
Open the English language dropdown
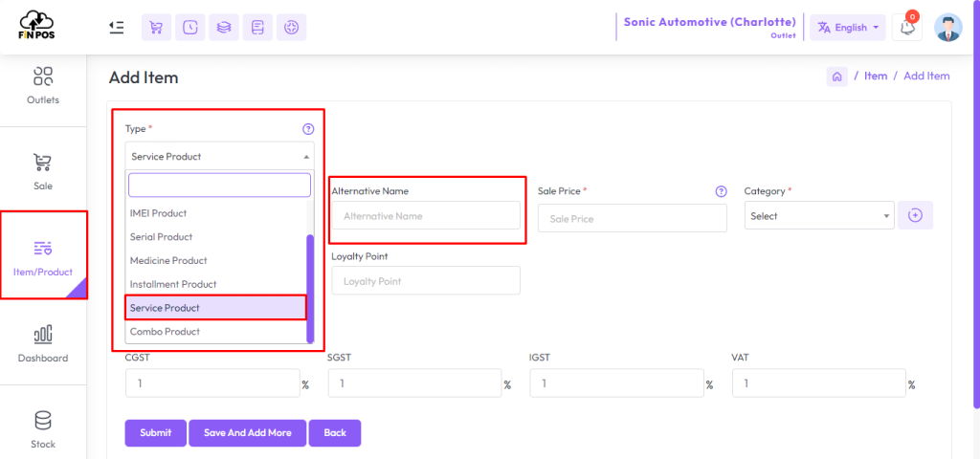click(x=848, y=28)
